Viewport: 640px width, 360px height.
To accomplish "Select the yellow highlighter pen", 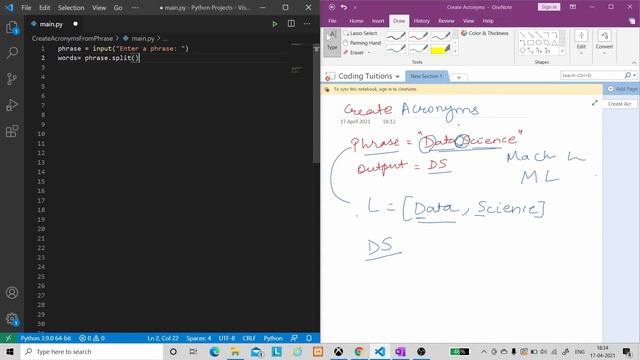I will tap(440, 49).
